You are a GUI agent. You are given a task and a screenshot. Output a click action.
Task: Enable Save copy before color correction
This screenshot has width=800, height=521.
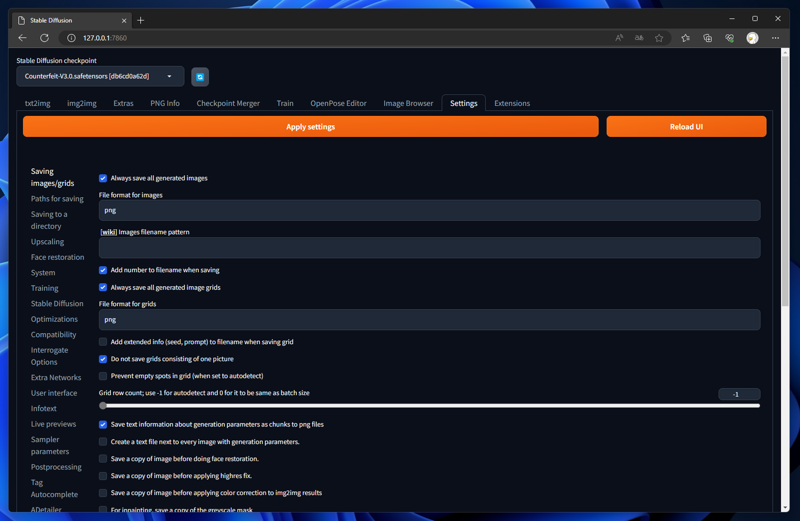pyautogui.click(x=103, y=493)
